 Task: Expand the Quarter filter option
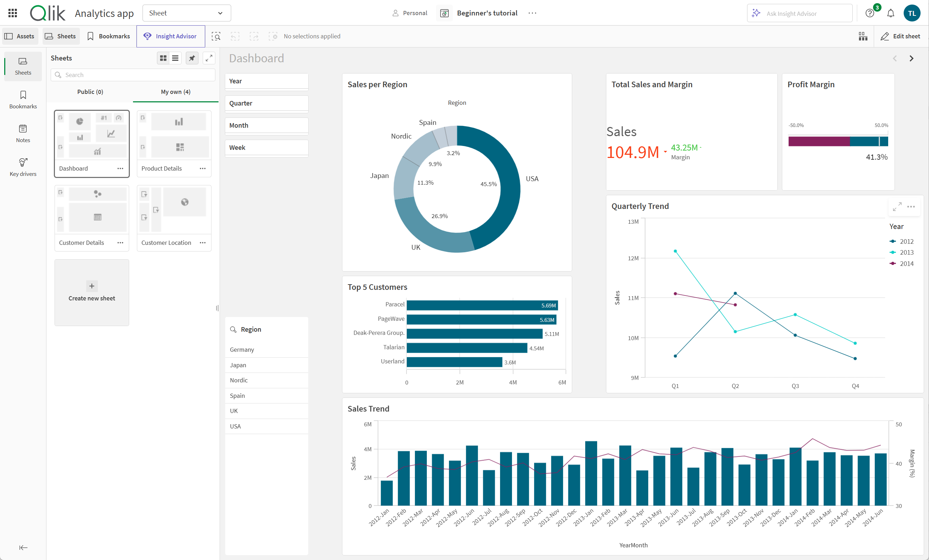pyautogui.click(x=266, y=103)
